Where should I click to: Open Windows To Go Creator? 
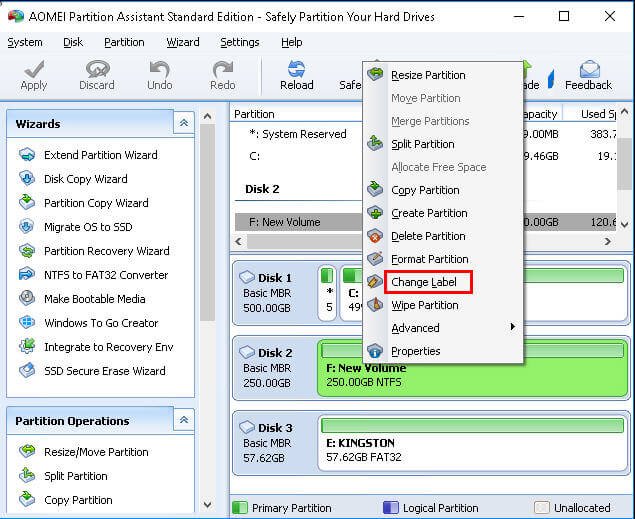point(101,323)
